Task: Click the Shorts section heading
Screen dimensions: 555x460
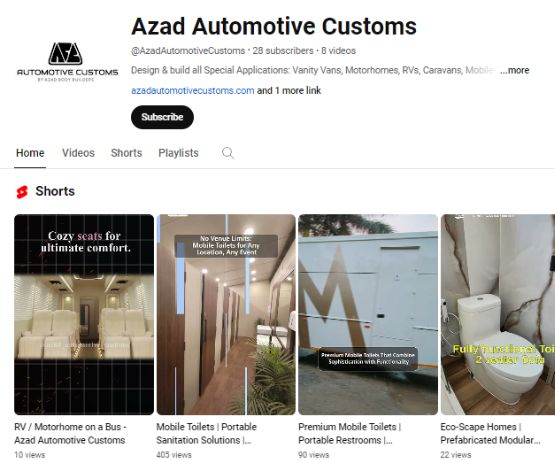Action: click(55, 191)
